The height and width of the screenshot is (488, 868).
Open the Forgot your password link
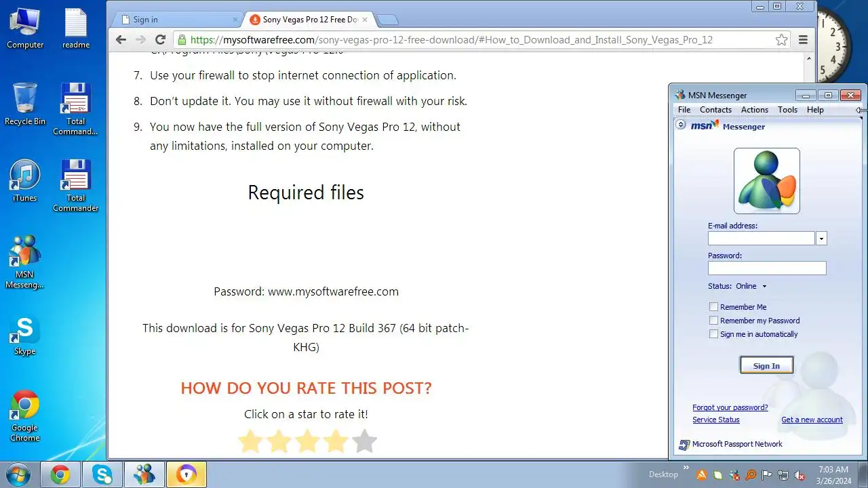tap(730, 407)
